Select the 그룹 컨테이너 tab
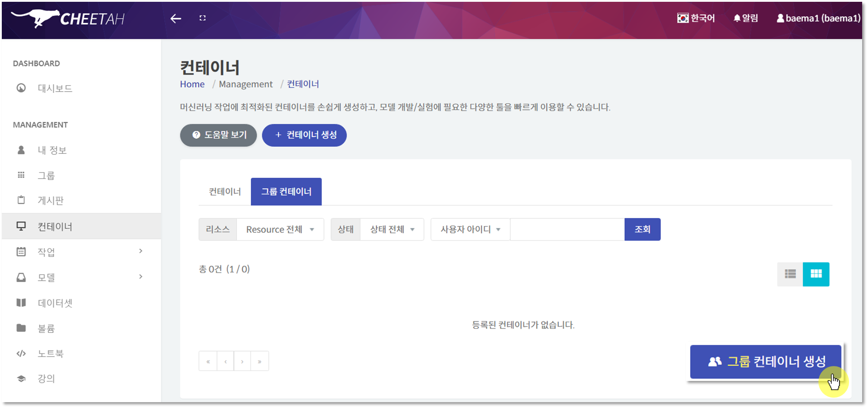Screen dimensions: 868x408 (x=286, y=191)
